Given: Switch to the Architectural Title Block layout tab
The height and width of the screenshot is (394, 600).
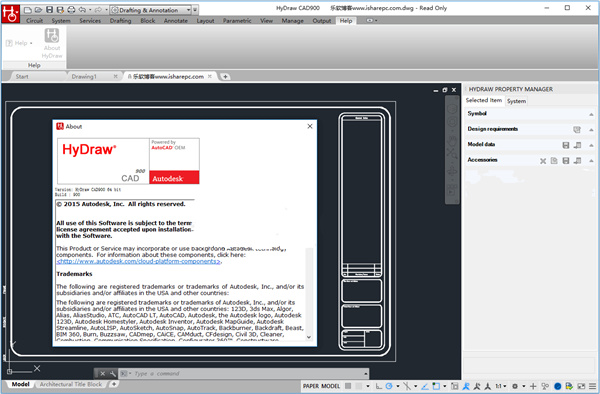Looking at the screenshot, I should point(71,384).
